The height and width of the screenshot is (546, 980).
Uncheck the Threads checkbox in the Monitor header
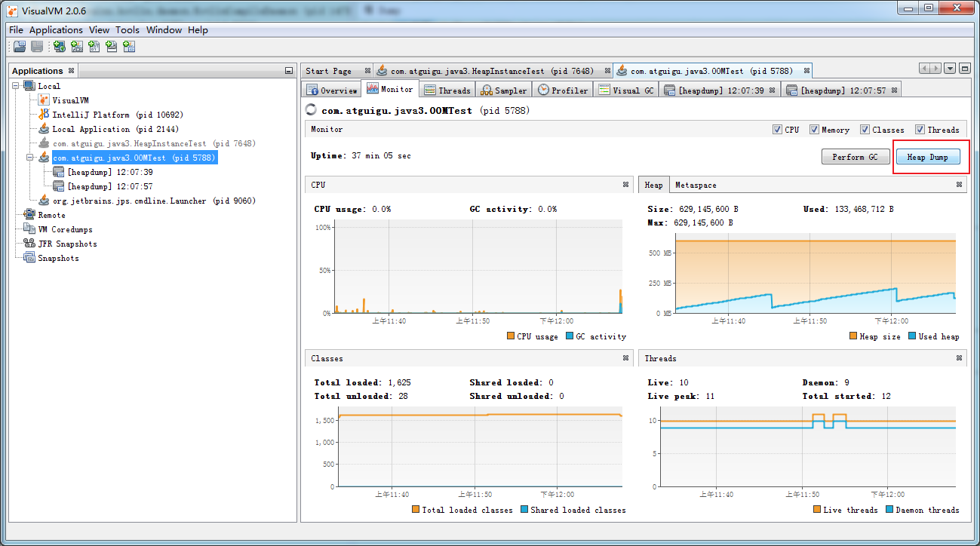coord(920,130)
